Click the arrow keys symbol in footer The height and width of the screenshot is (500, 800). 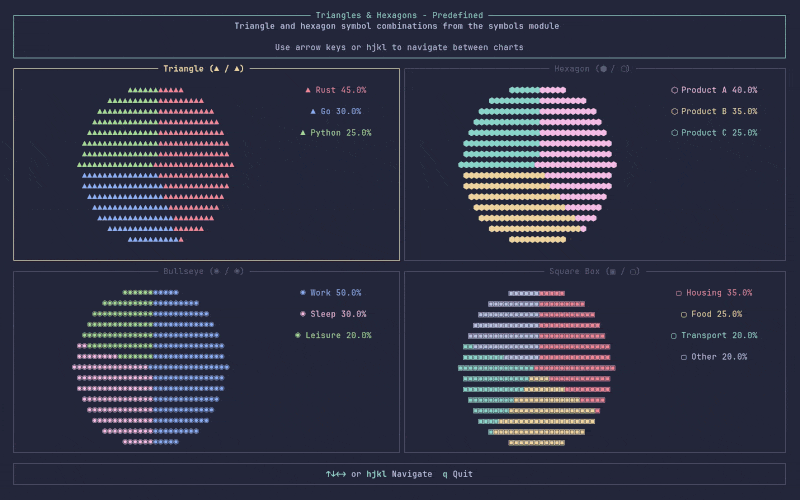coord(336,474)
